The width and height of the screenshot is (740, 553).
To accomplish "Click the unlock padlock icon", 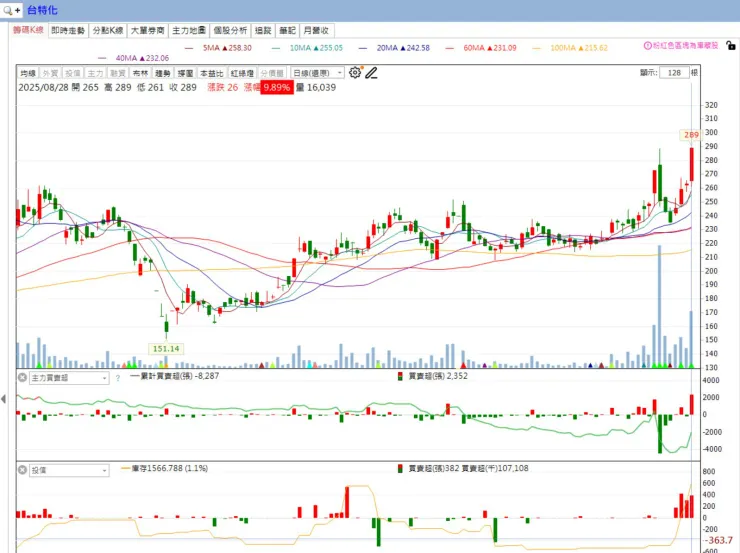I will pyautogui.click(x=731, y=46).
